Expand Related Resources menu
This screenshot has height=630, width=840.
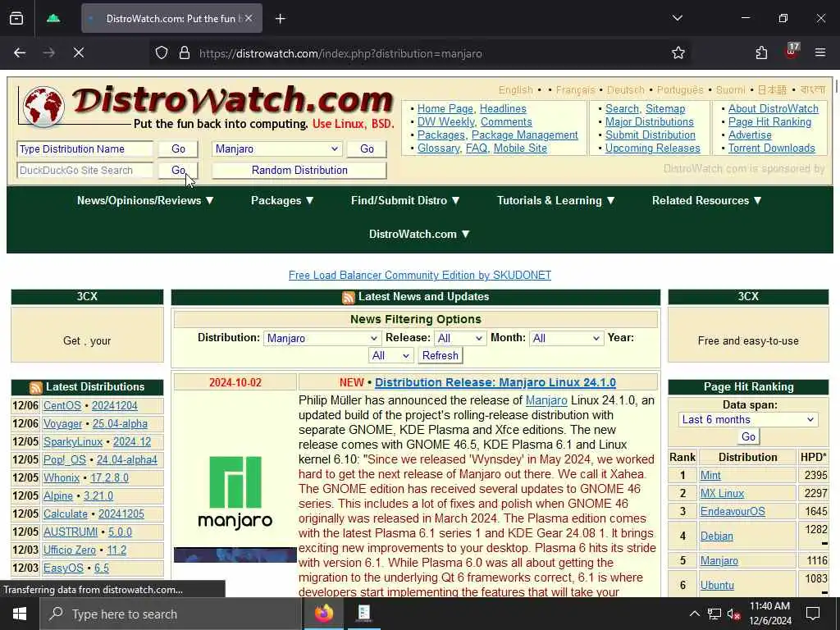[x=706, y=200]
